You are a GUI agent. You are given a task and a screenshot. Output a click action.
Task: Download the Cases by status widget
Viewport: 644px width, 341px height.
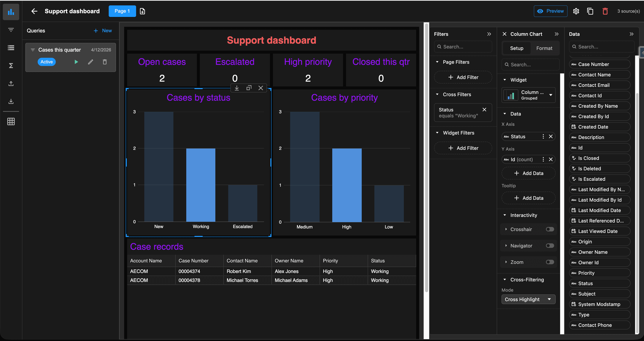coord(236,88)
